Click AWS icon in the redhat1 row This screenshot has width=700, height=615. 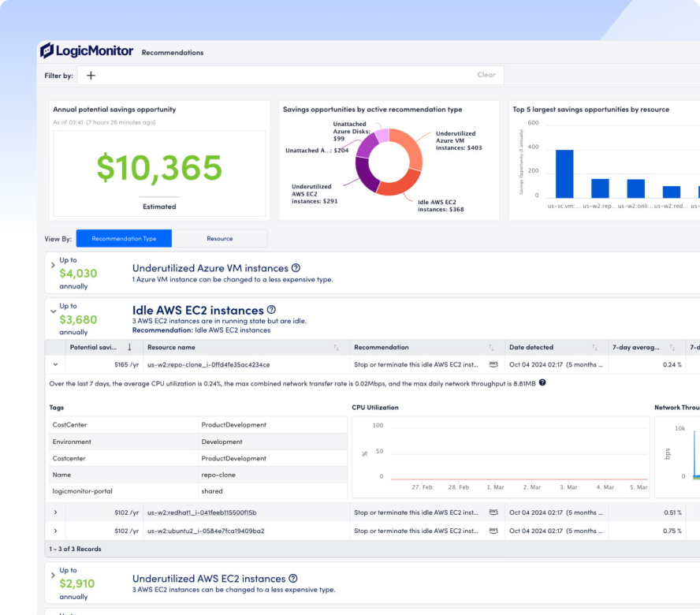tap(493, 512)
